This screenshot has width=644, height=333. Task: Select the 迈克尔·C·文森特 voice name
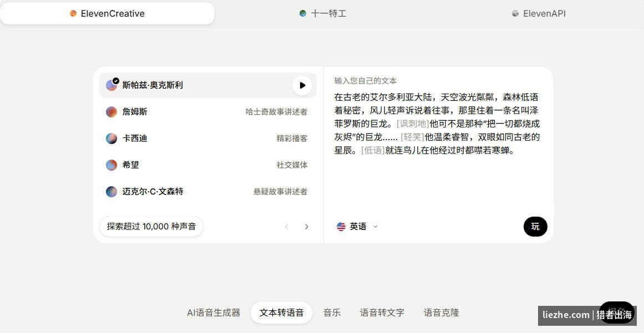(153, 192)
